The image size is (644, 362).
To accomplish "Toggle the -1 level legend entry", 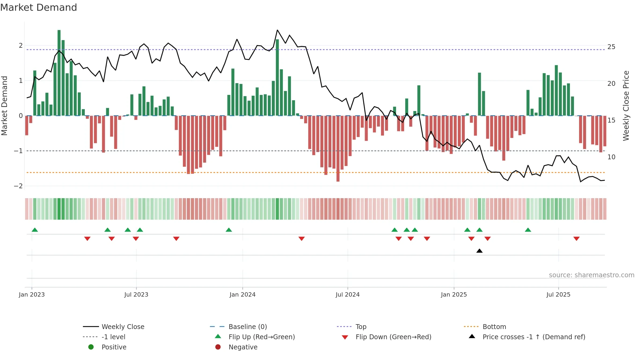I will 114,337.
